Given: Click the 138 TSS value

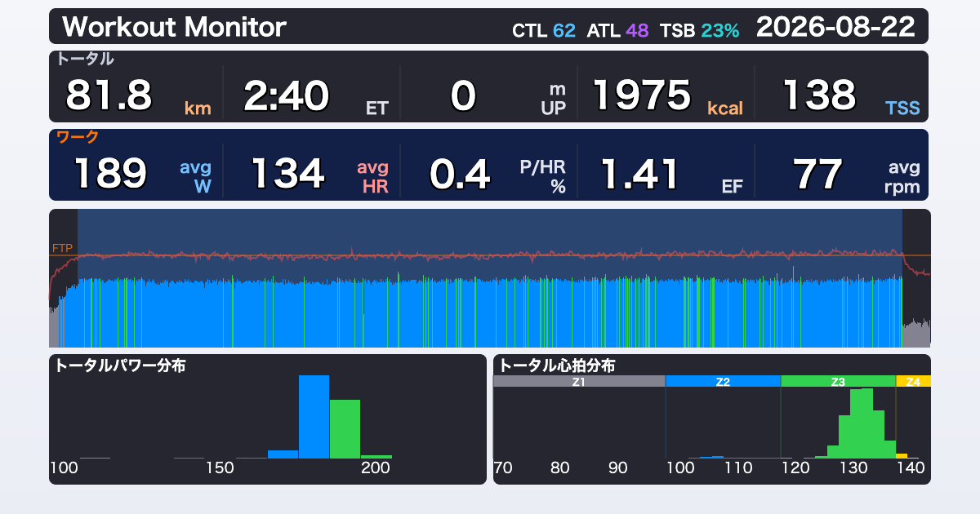Looking at the screenshot, I should (x=851, y=95).
